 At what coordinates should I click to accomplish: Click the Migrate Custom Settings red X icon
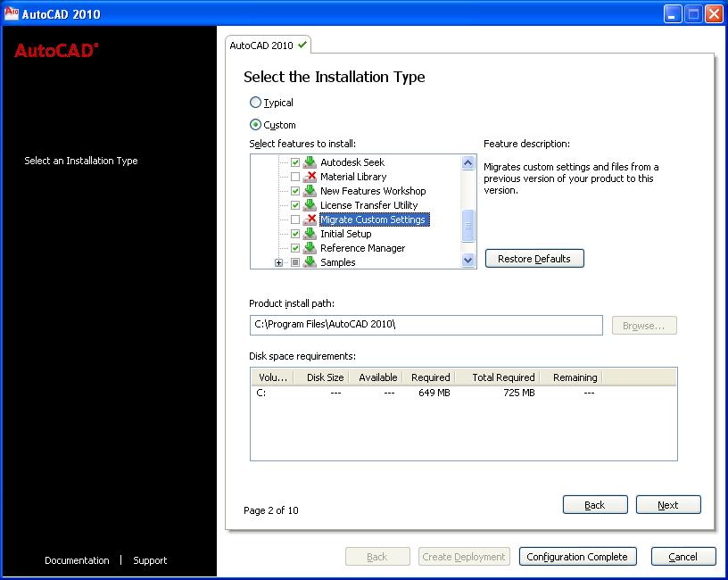(x=310, y=220)
